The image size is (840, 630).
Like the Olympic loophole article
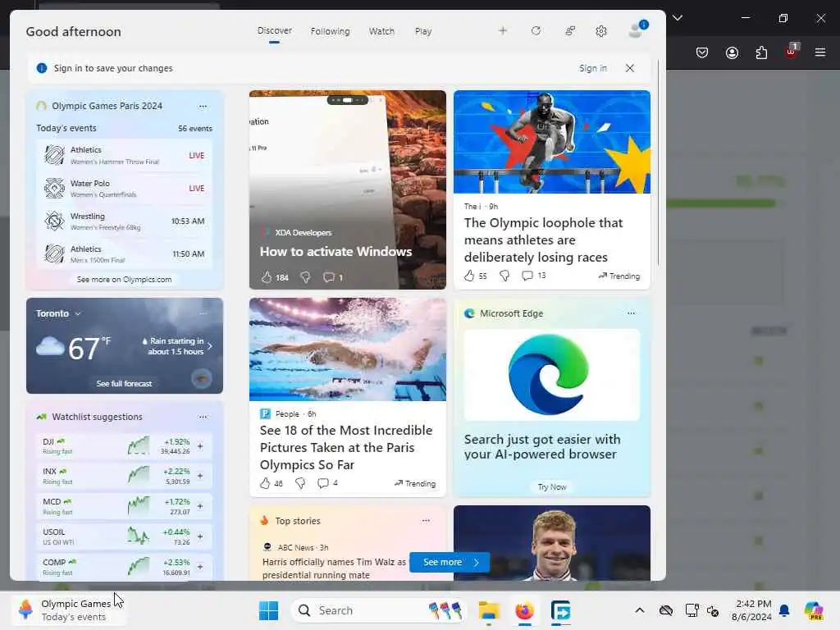click(x=469, y=276)
